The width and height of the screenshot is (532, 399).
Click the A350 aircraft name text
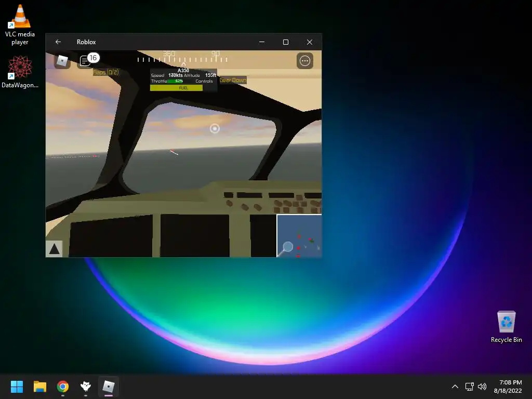click(x=183, y=71)
